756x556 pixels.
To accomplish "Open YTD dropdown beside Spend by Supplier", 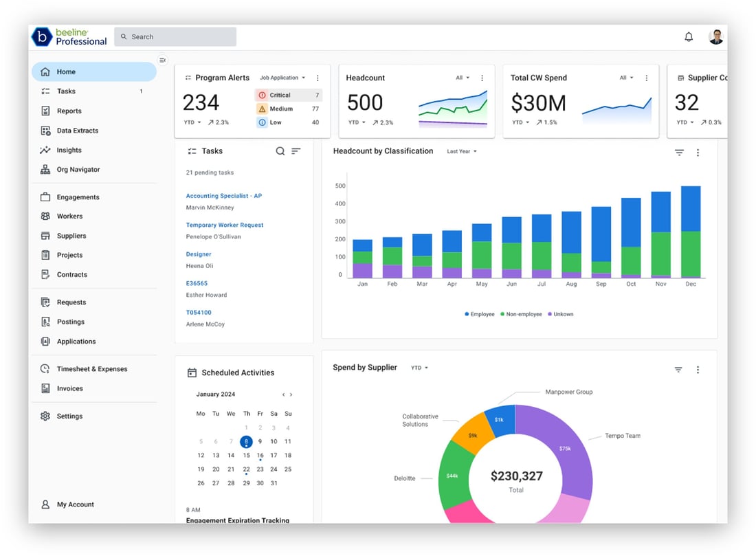I will (x=419, y=368).
